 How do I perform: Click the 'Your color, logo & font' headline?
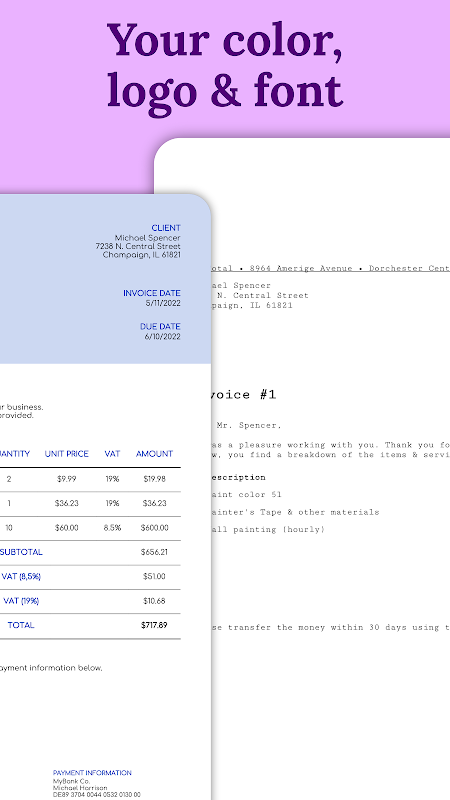[225, 64]
